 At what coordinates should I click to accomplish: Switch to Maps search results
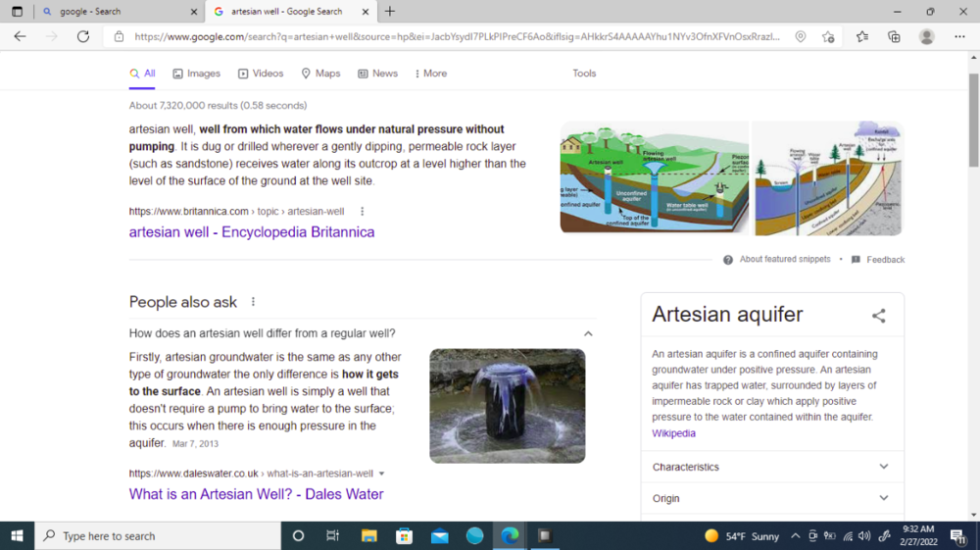click(x=320, y=74)
